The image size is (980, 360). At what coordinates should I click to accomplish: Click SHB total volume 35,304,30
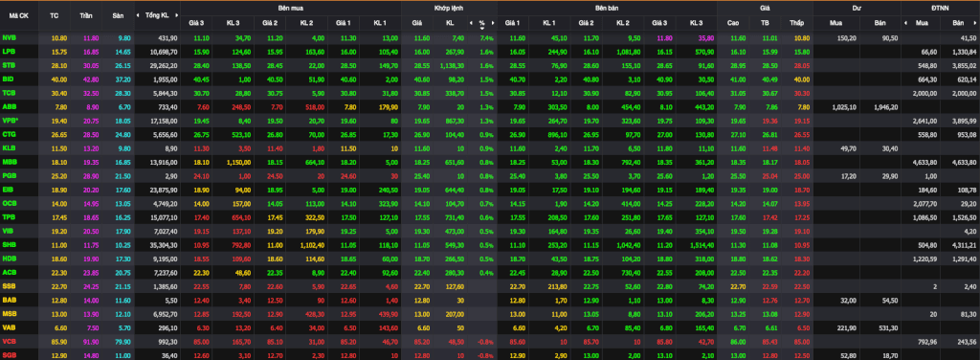[165, 244]
